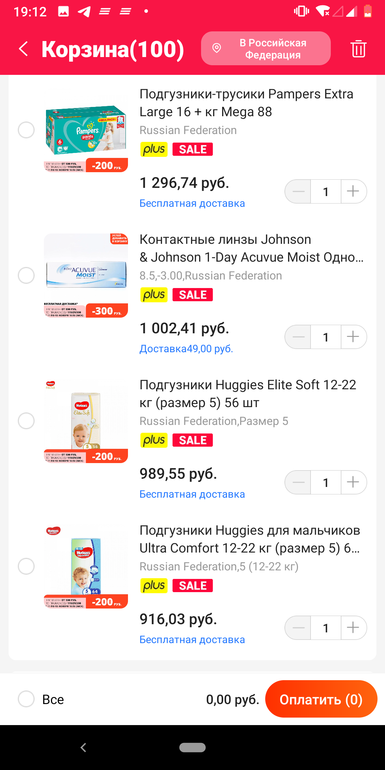
Task: Select the Huggies Elite Soft item radio
Action: click(x=26, y=421)
